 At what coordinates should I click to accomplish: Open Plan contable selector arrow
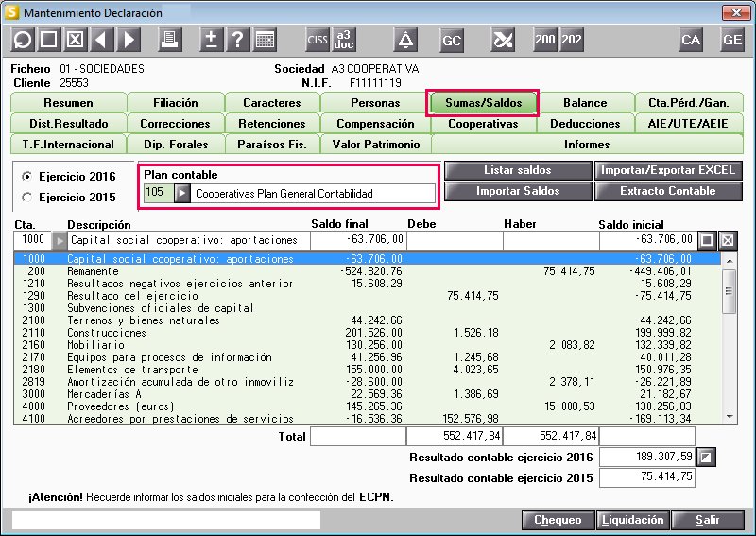tap(181, 194)
